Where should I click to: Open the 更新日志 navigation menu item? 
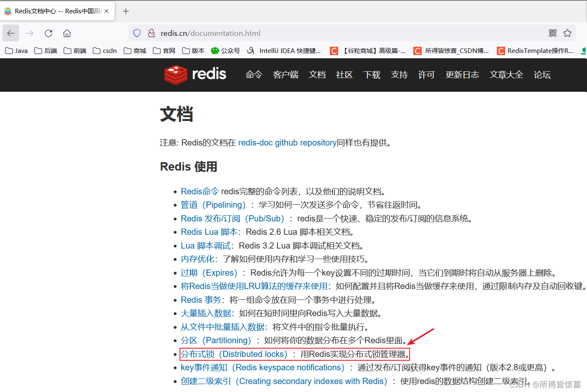(x=462, y=75)
